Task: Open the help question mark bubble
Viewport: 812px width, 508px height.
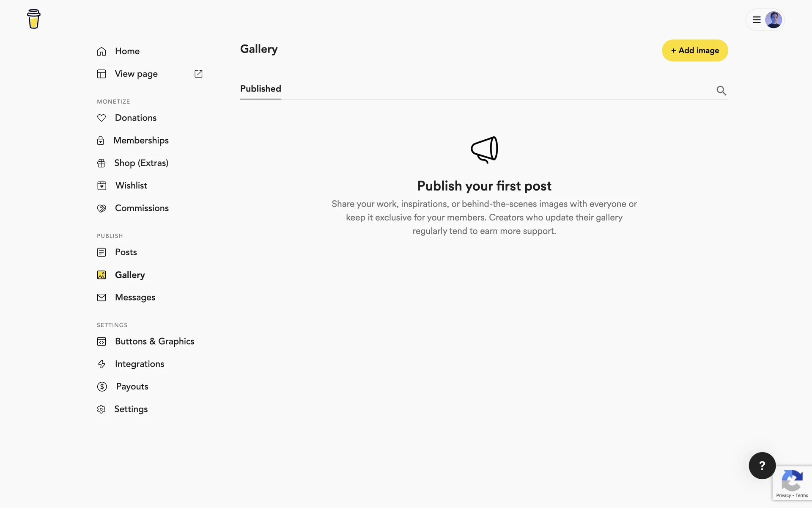Action: (762, 466)
